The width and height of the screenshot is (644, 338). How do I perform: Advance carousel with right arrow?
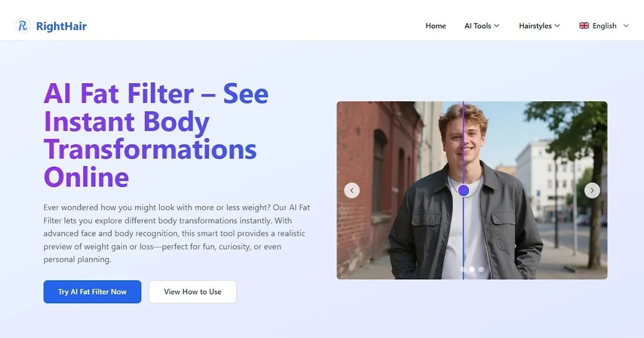tap(592, 190)
